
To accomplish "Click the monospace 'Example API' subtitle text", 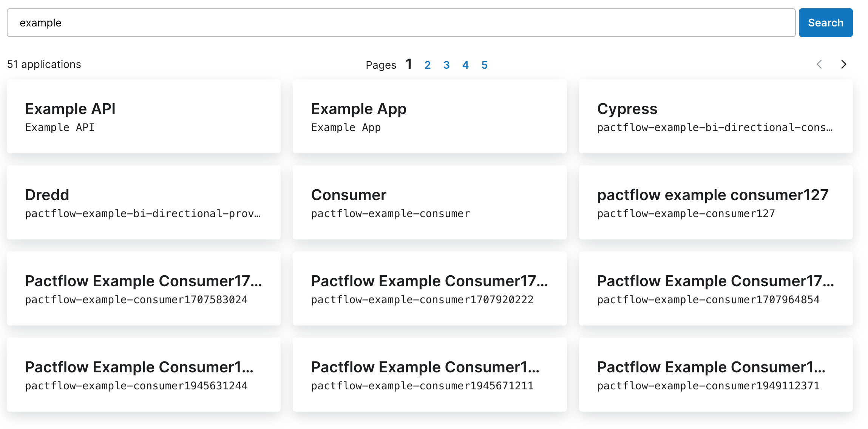I will 60,128.
